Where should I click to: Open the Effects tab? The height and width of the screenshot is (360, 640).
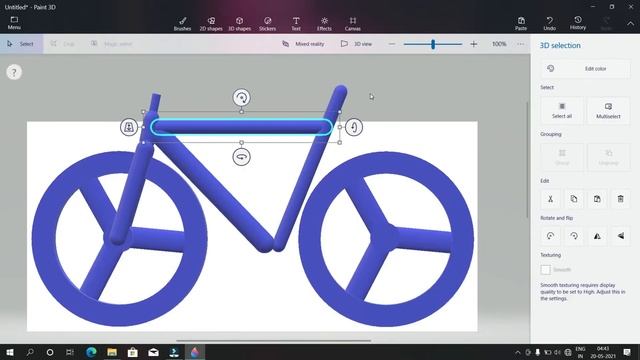point(324,24)
